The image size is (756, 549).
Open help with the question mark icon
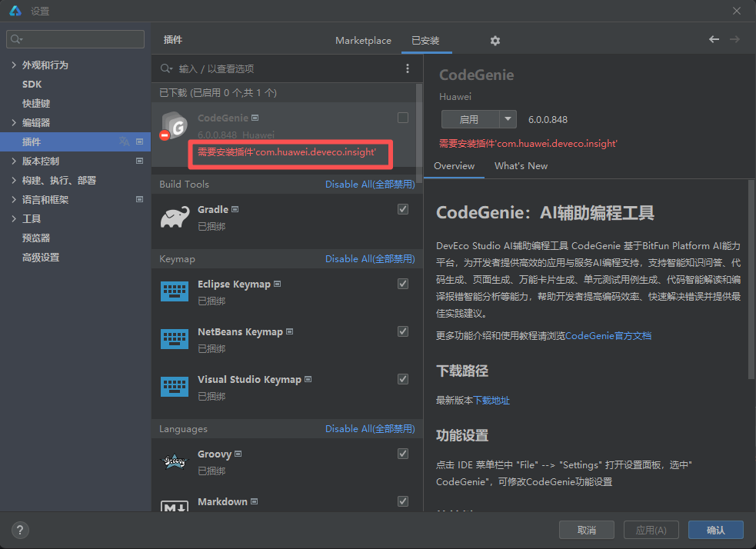tap(21, 530)
